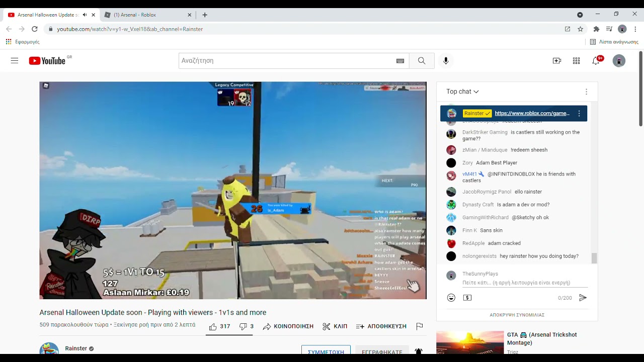Open the YouTube apps grid
The height and width of the screenshot is (362, 644).
[x=577, y=61]
